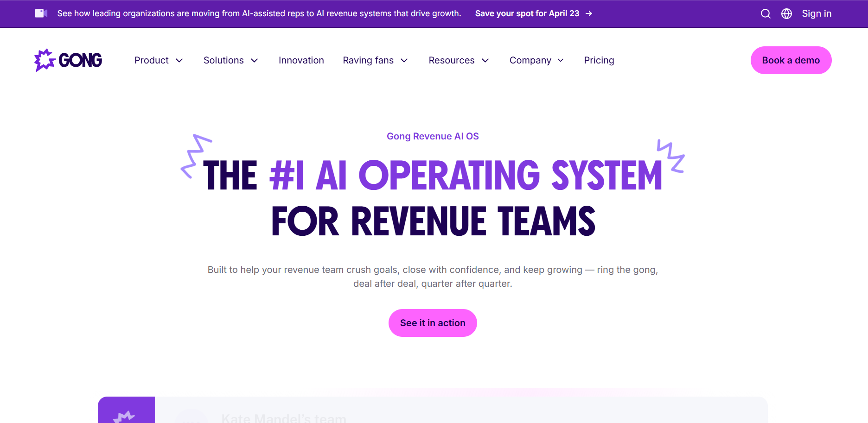868x423 pixels.
Task: Click the arrow after 'Save your spot for April 23'
Action: click(589, 14)
